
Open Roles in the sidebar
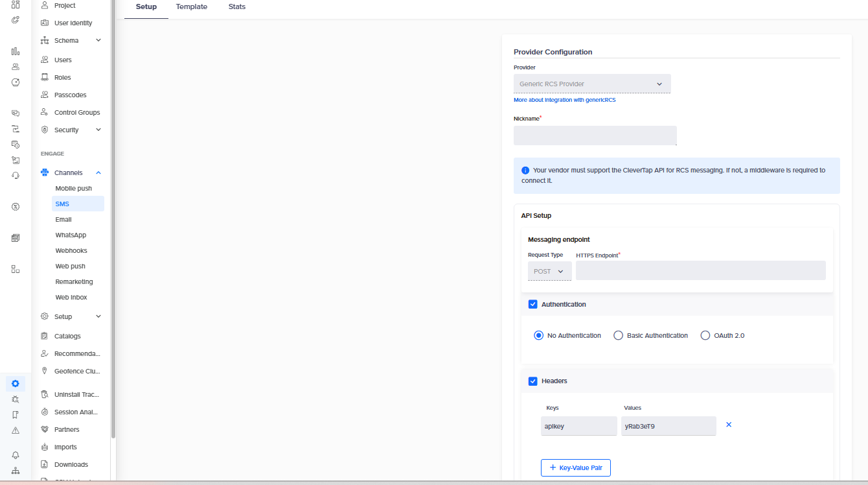point(63,77)
